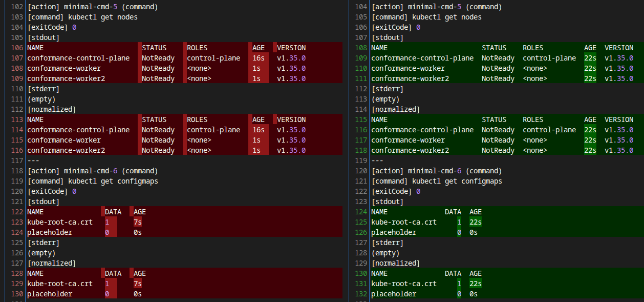Click the "kubectl get nodes" command text
Viewport: 644px width, 302px height.
102,17
